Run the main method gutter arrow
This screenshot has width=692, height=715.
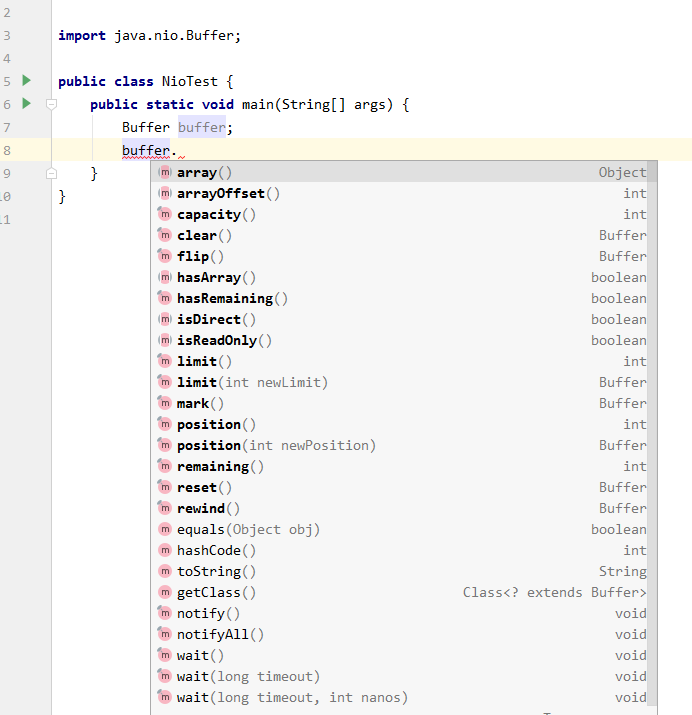tap(26, 104)
